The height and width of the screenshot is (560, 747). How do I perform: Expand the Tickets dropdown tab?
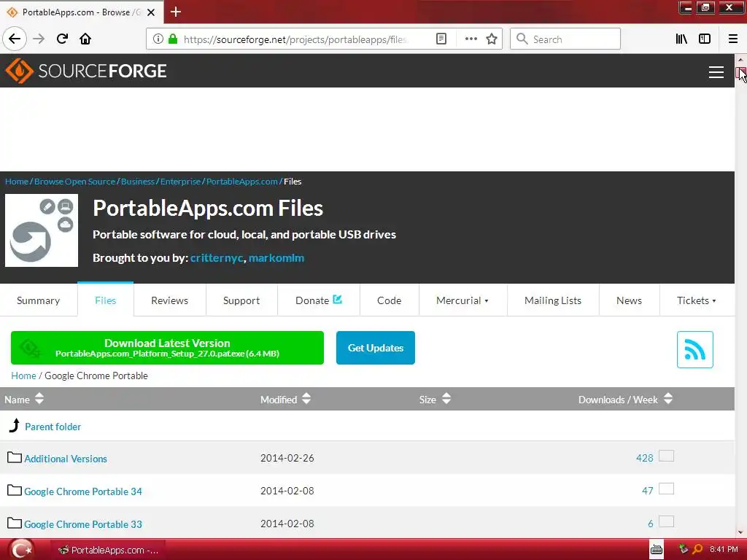(697, 300)
